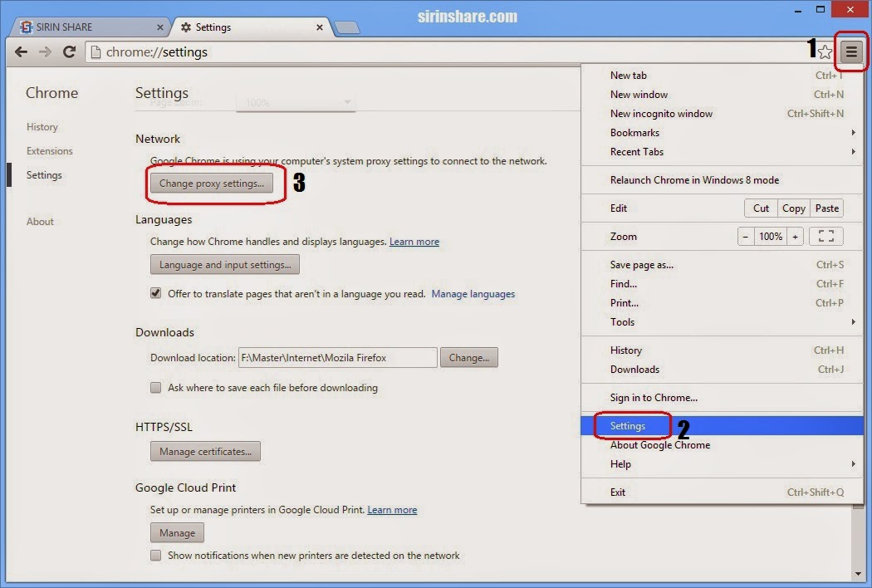Open Learn more about Google Cloud Print
The image size is (872, 588).
click(x=392, y=510)
